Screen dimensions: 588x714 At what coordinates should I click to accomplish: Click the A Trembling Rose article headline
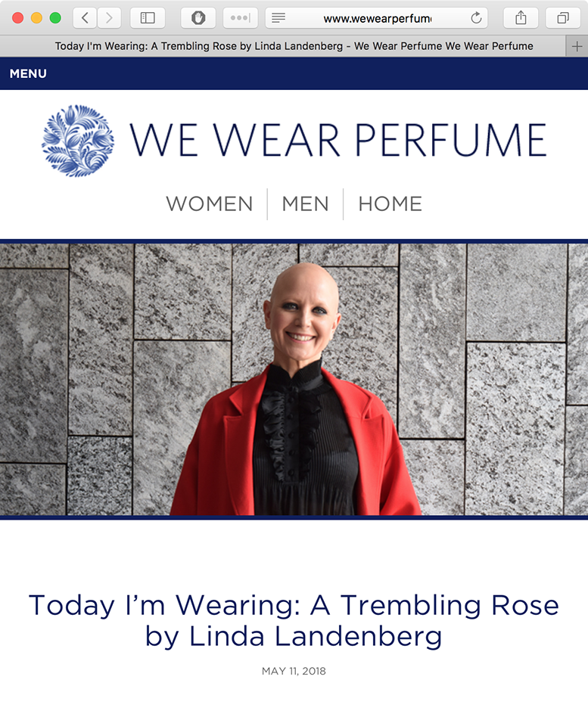294,620
